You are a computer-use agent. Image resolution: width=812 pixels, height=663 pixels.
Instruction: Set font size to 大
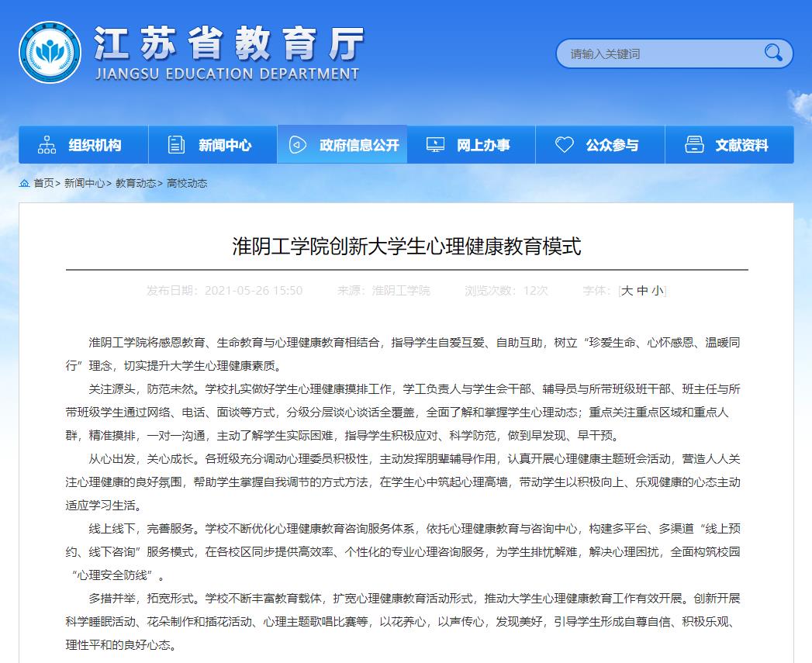tap(627, 291)
